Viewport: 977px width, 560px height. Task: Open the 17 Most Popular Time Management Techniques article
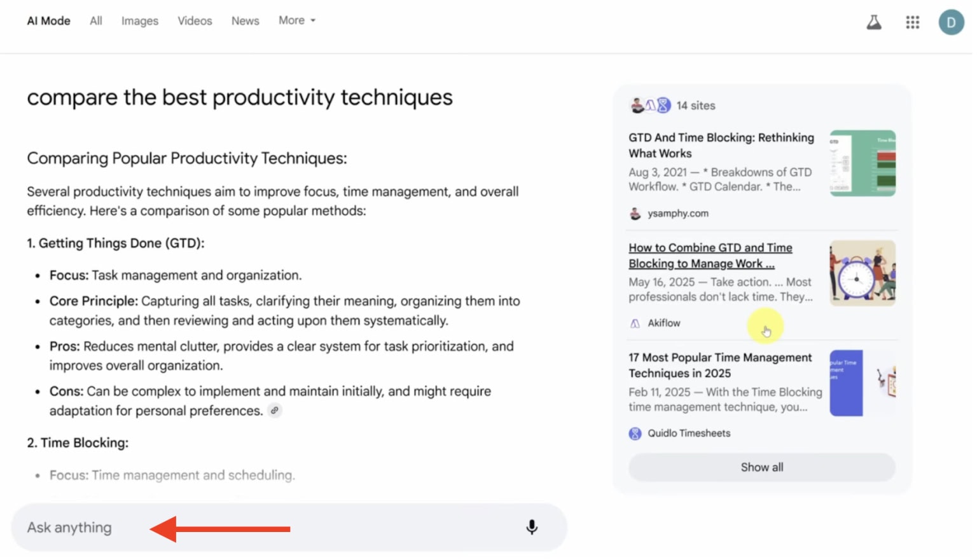[719, 365]
